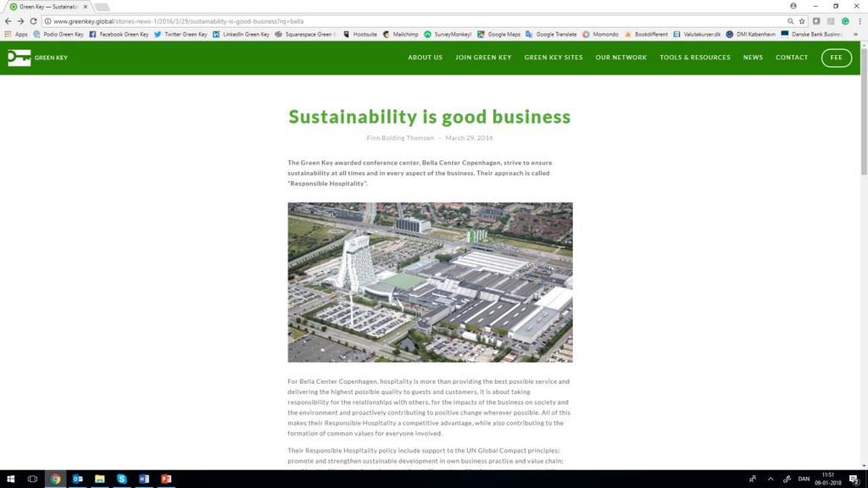
Task: Open the Chrome user profile icon
Action: 793,6
